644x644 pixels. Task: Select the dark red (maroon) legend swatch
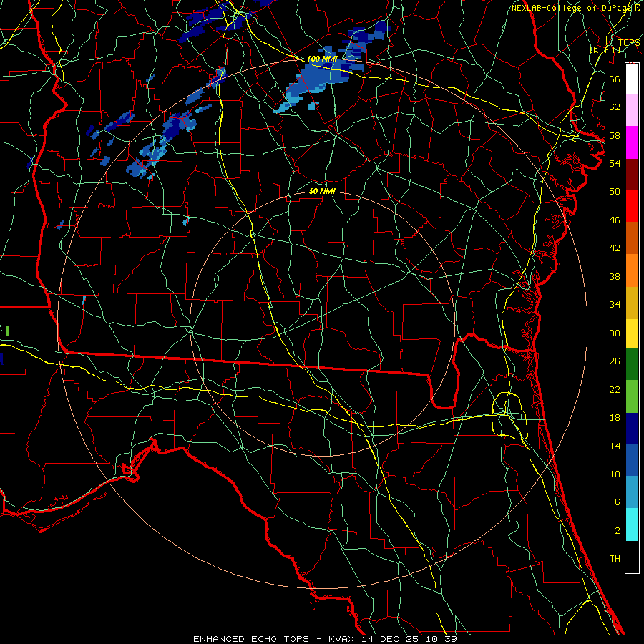632,174
